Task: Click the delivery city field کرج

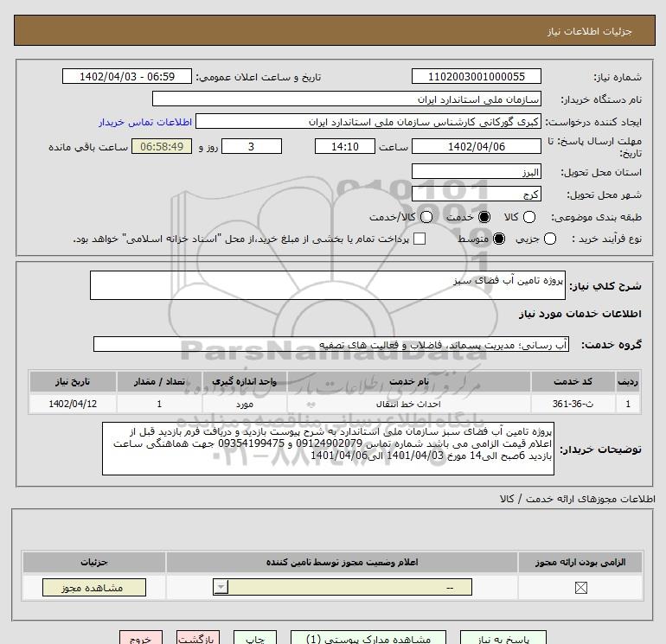Action: pos(476,194)
